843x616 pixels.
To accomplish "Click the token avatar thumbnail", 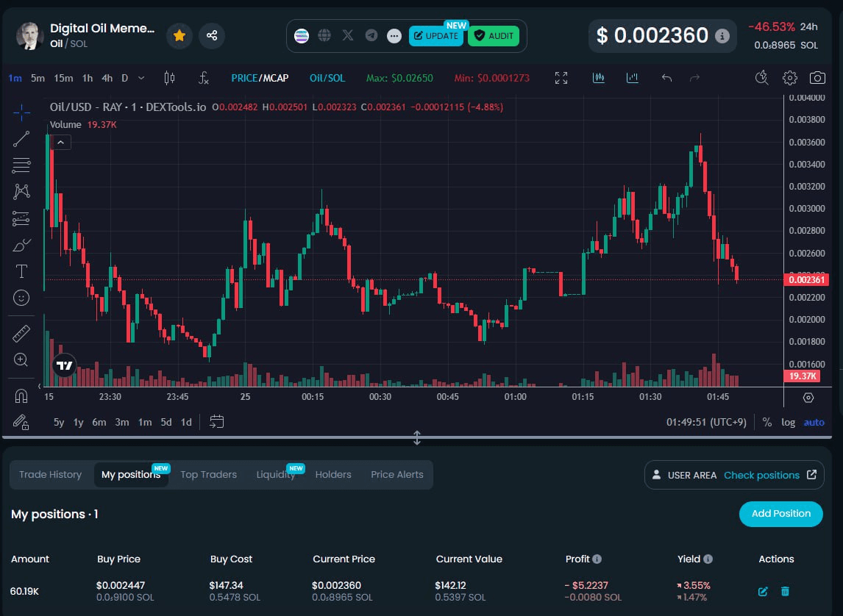I will pyautogui.click(x=29, y=36).
